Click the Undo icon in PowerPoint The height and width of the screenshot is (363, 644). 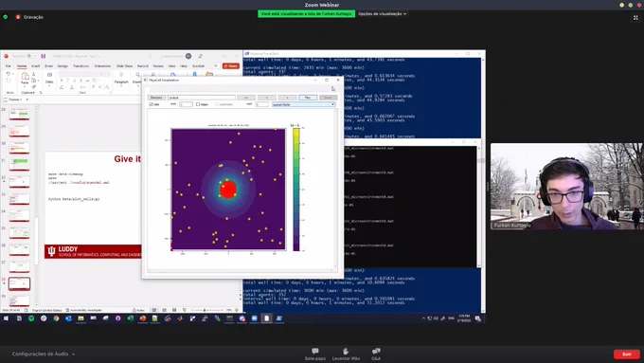(x=9, y=74)
